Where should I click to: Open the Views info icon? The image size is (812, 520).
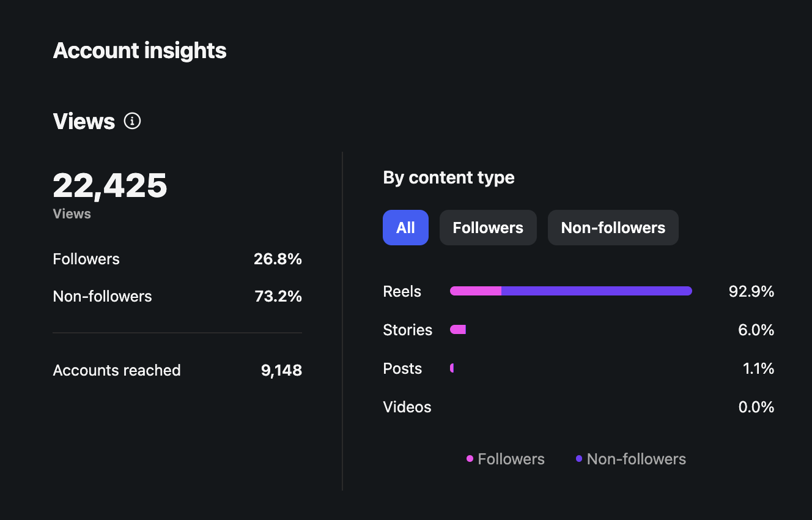[x=132, y=121]
